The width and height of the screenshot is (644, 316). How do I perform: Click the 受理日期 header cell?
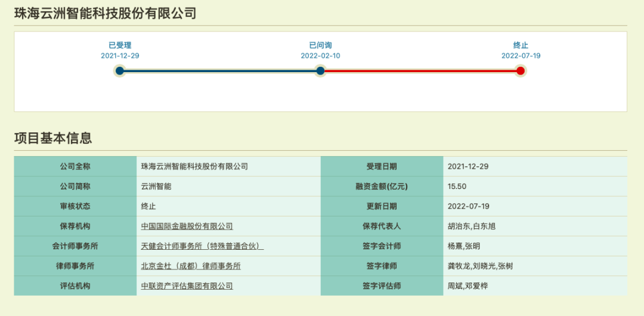click(382, 166)
